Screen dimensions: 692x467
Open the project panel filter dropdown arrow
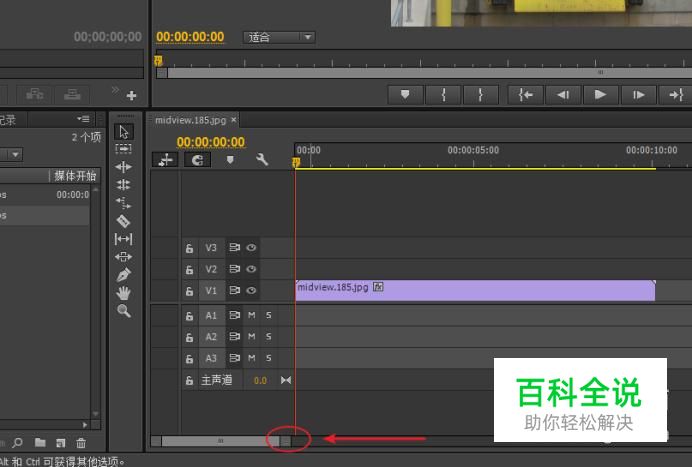[15, 154]
